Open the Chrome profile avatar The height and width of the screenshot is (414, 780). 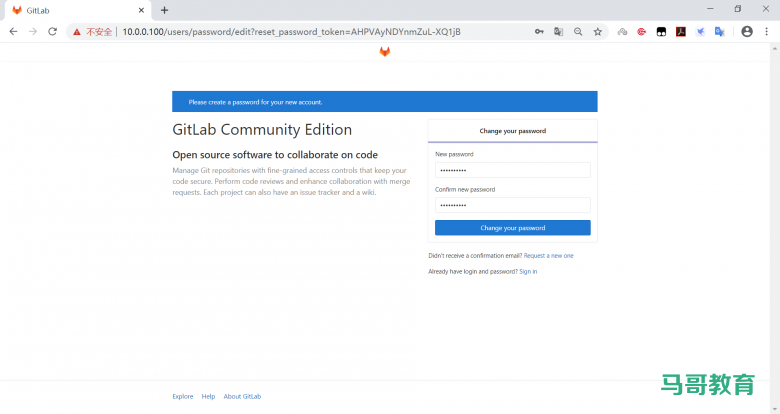[x=747, y=31]
